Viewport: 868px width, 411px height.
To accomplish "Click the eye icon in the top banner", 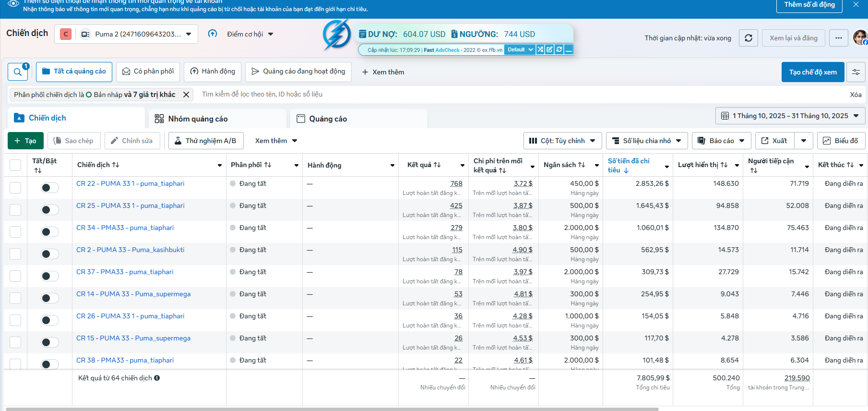I will pos(13,3).
